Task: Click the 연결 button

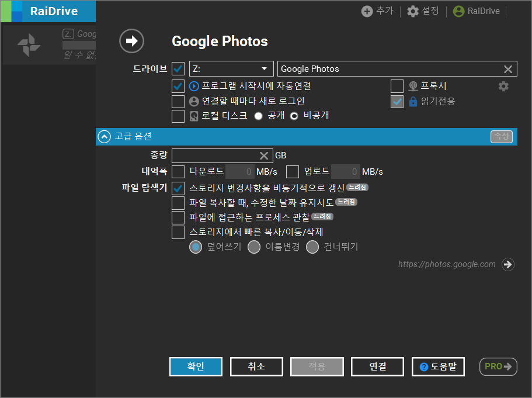Action: [x=378, y=367]
